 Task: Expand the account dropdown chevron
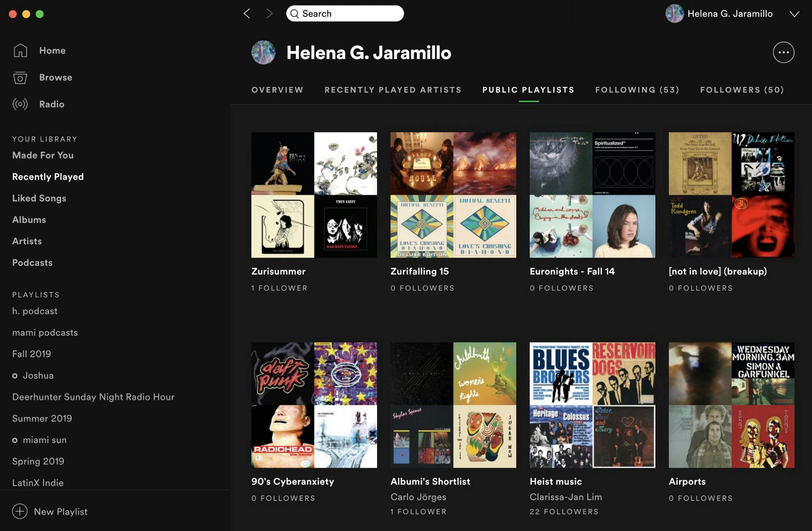[794, 14]
